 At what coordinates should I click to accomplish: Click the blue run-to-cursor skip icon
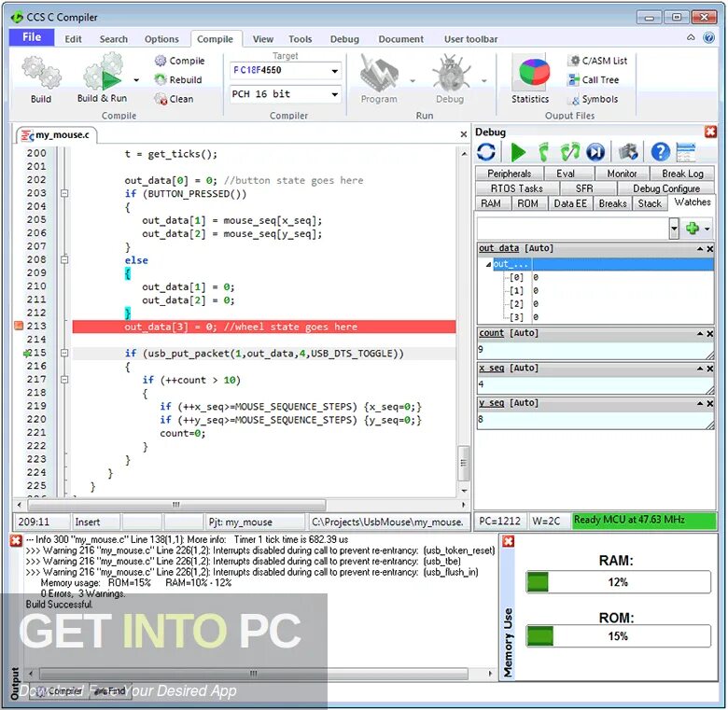(595, 152)
